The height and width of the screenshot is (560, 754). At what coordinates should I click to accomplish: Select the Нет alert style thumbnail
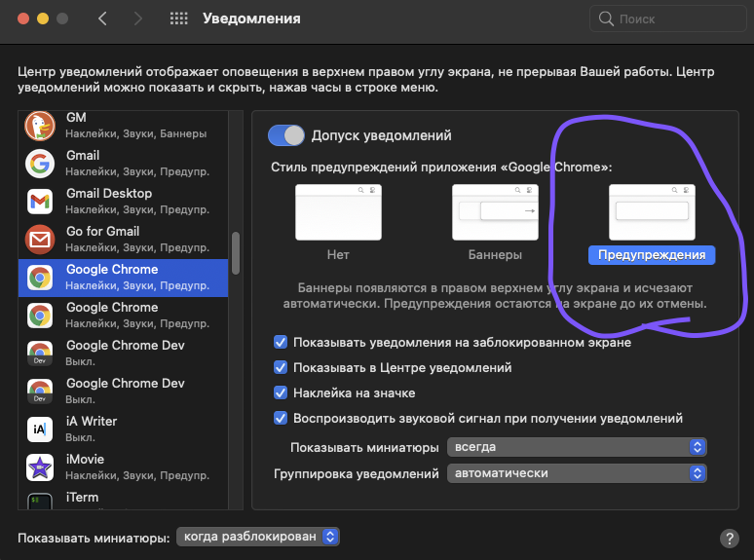tap(338, 212)
